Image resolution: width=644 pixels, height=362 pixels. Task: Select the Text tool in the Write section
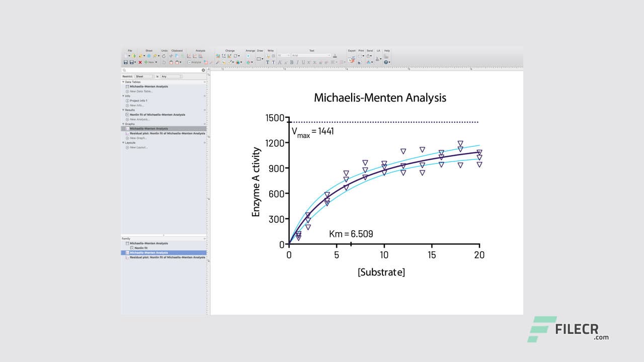click(x=267, y=62)
